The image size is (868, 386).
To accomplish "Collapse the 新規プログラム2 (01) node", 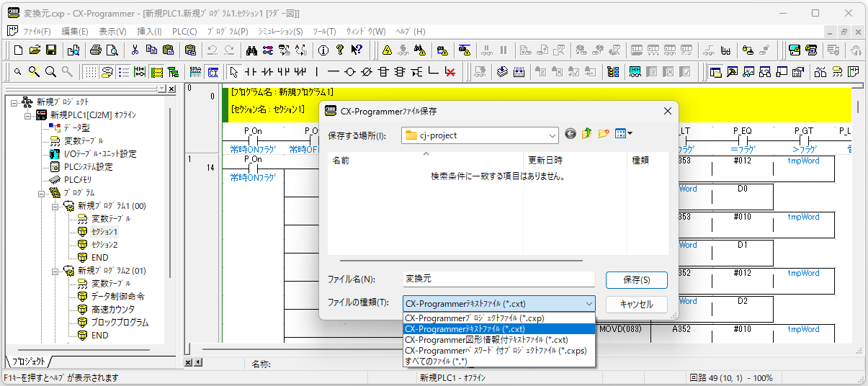I will coord(53,271).
